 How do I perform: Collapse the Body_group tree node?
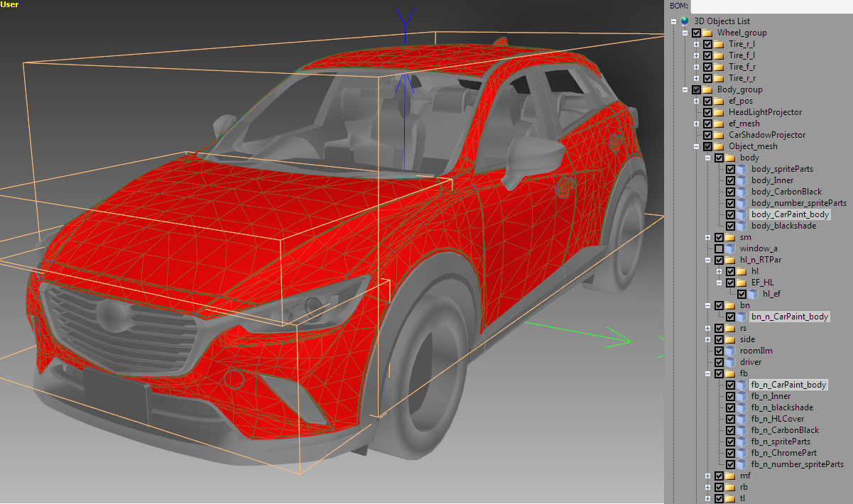pyautogui.click(x=685, y=89)
